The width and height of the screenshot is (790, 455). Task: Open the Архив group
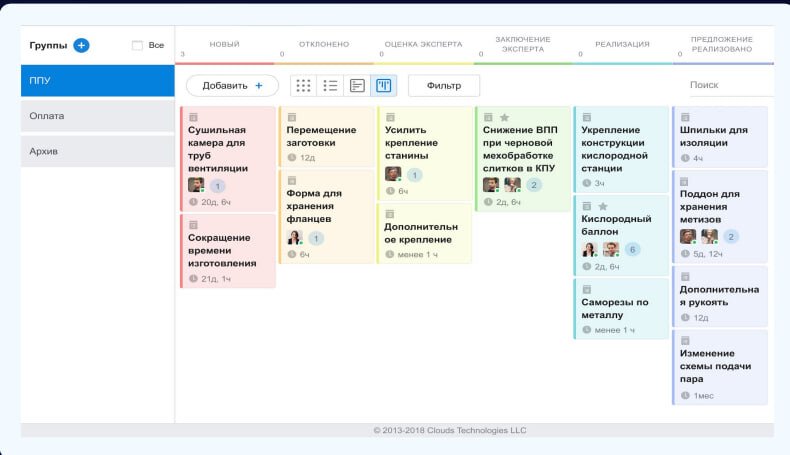[98, 151]
